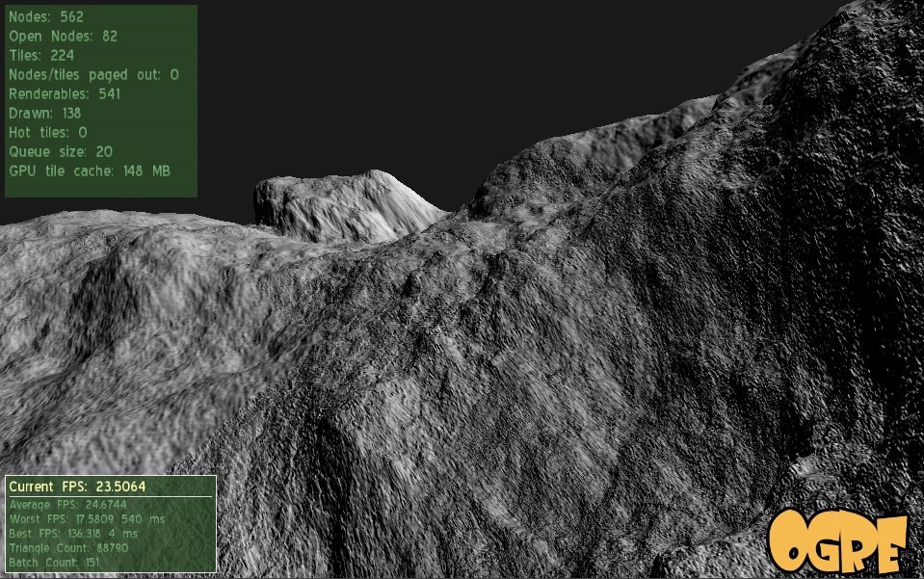Click the 'Current FPS: 23.5064' header

pos(77,487)
